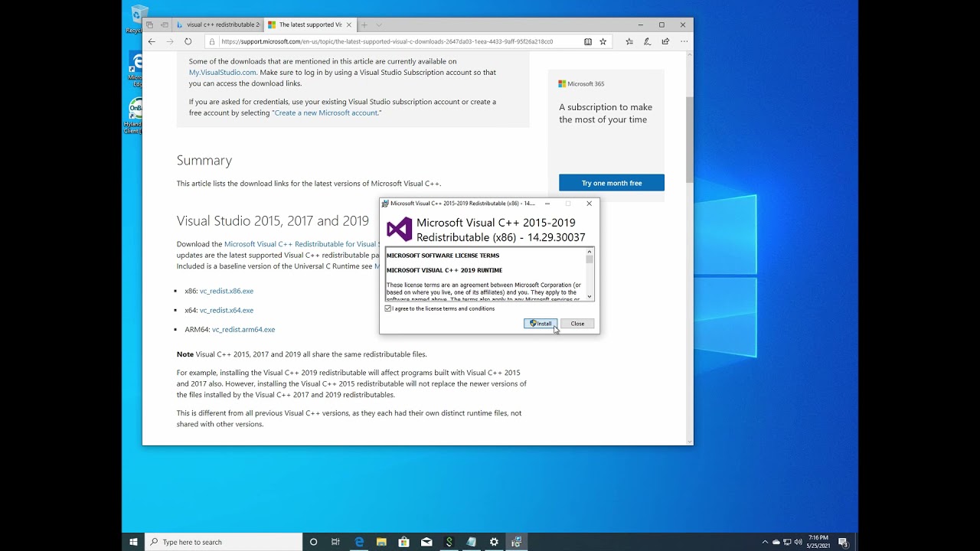980x551 pixels.
Task: Show hidden system tray icons
Action: [765, 542]
